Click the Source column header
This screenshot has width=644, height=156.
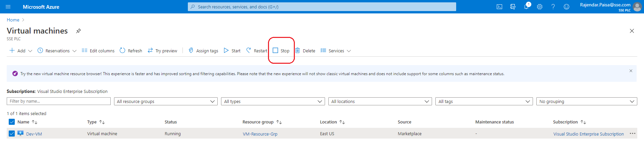coord(405,122)
